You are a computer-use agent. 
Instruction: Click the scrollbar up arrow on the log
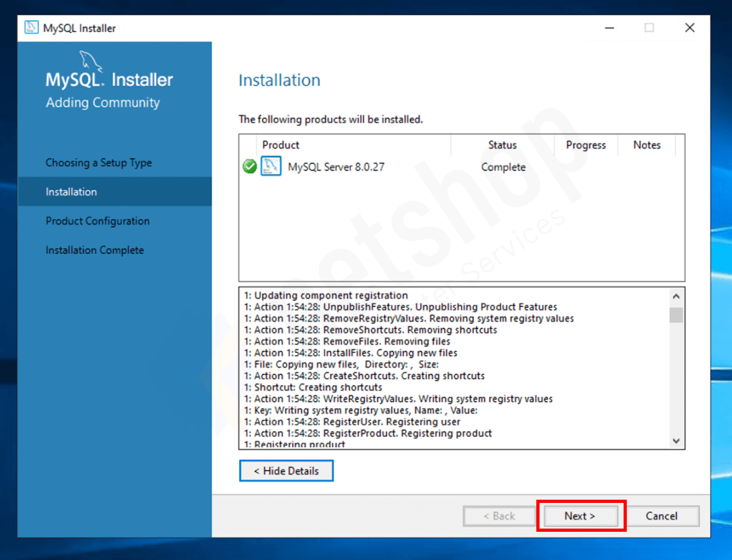point(676,296)
